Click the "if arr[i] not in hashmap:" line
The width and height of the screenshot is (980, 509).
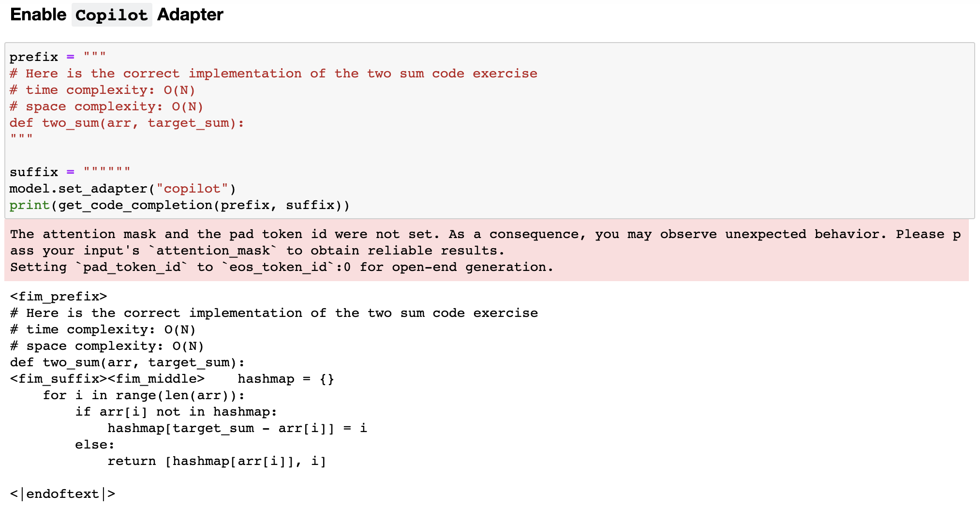point(176,412)
